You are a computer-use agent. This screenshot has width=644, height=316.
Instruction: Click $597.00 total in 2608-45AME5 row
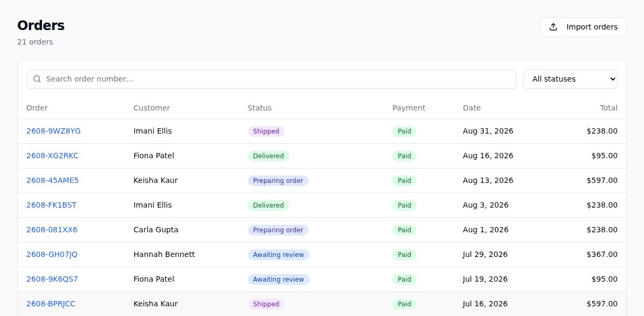pos(602,180)
